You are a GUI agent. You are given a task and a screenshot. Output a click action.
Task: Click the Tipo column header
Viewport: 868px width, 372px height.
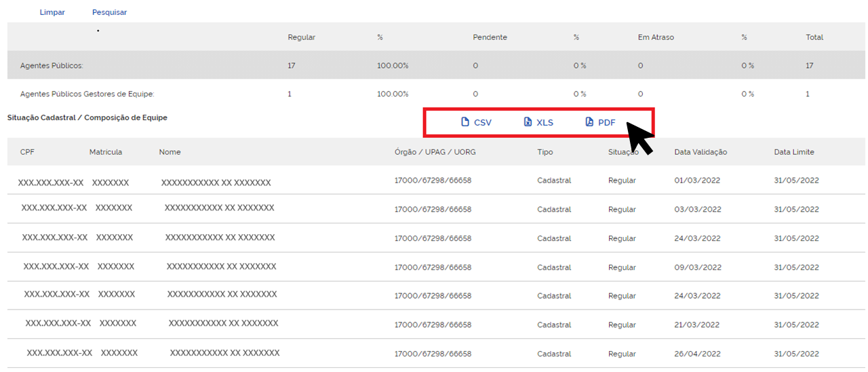click(545, 152)
